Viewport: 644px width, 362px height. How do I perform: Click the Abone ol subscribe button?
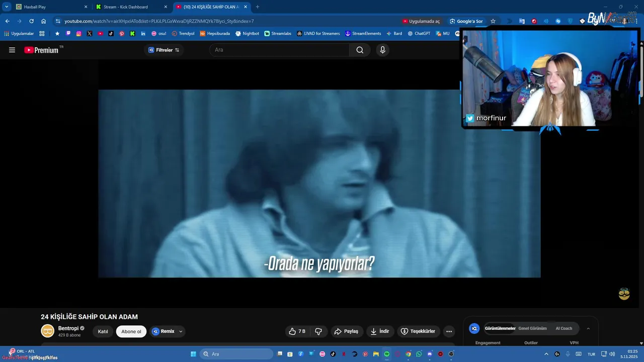click(x=131, y=331)
